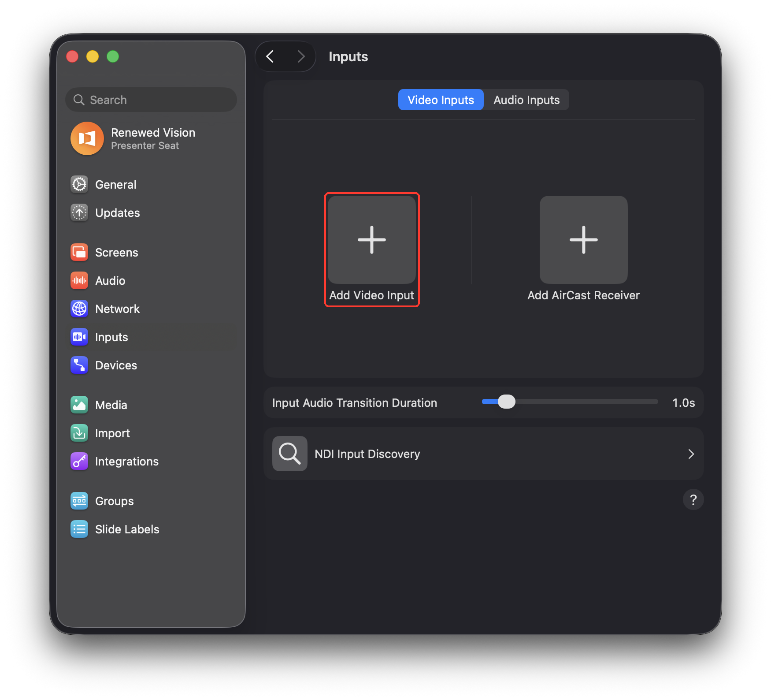Select the Integrations key icon

[x=79, y=461]
